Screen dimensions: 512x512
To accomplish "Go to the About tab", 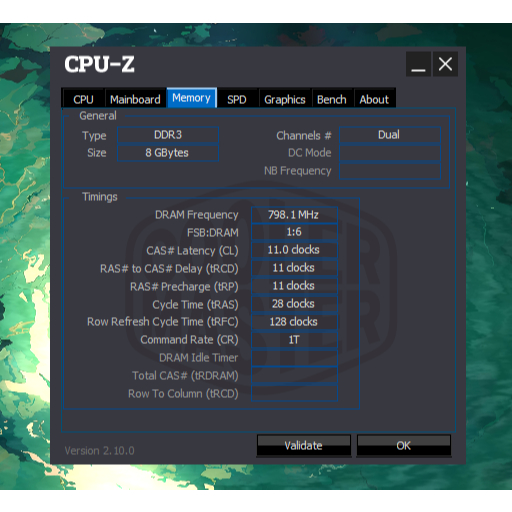I will click(374, 99).
